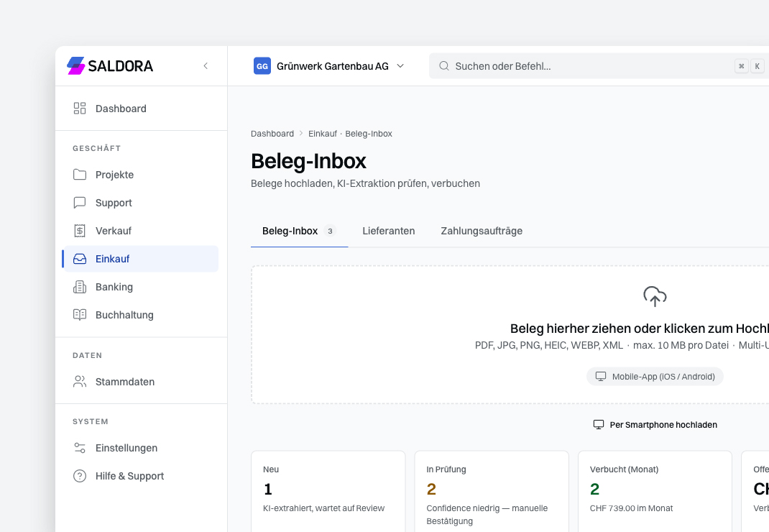Image resolution: width=769 pixels, height=532 pixels.
Task: Click the magnifier icon in search bar
Action: point(444,65)
